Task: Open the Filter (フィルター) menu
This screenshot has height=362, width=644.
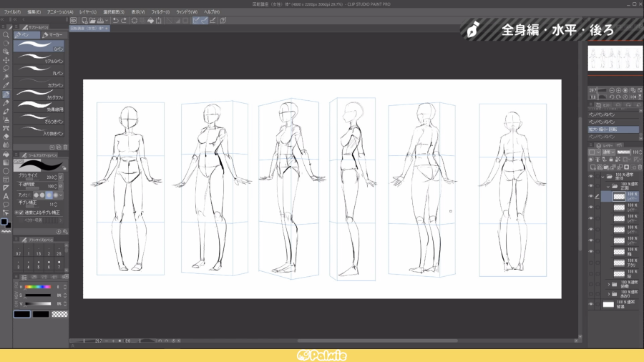Action: click(160, 12)
